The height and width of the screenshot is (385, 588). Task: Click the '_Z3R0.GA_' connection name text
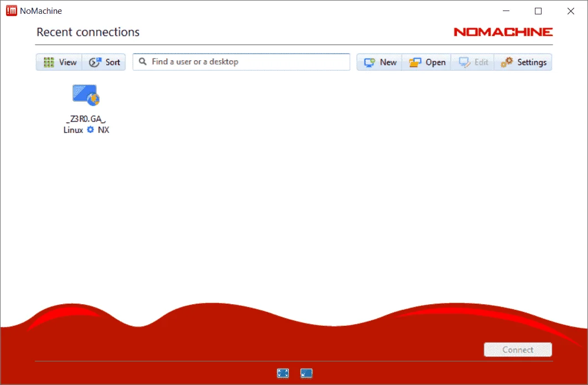coord(86,119)
